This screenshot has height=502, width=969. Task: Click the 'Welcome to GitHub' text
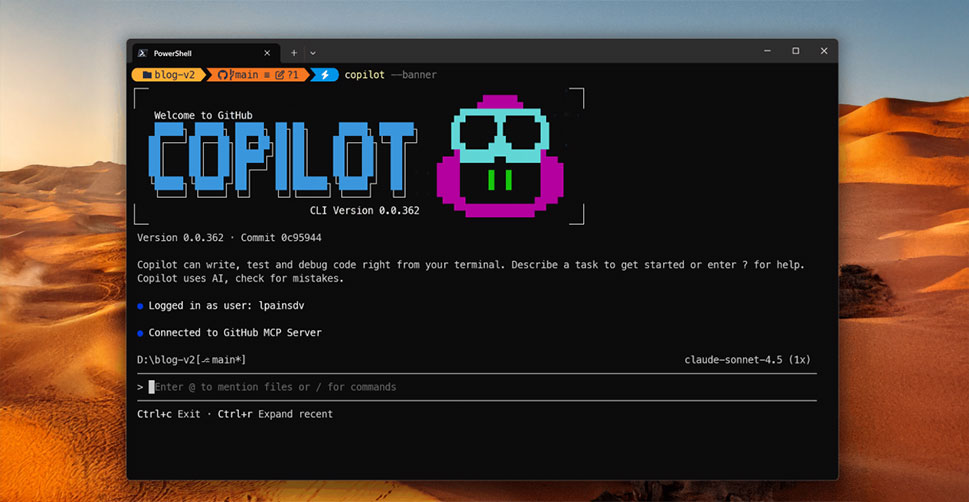tap(203, 115)
